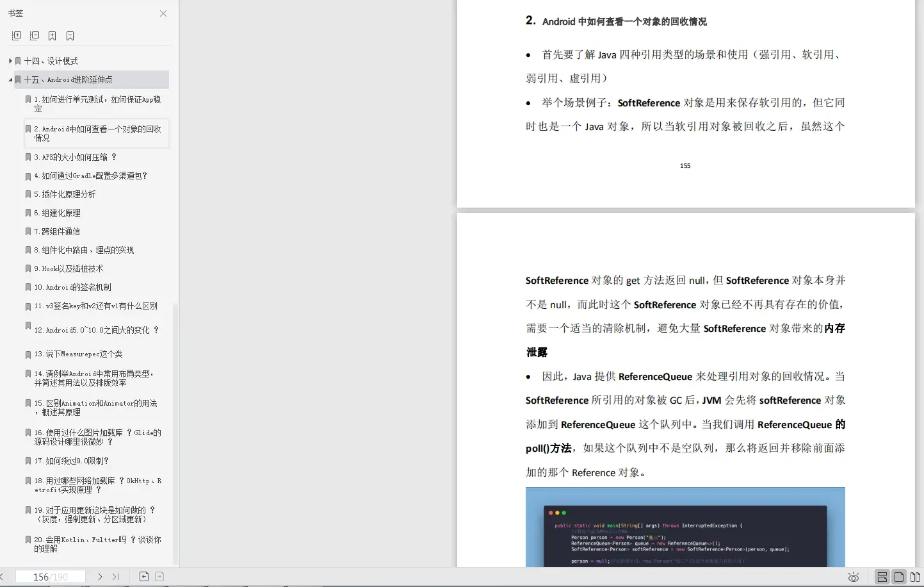Viewport: 924px width, 587px height.
Task: Open bookmark 19.对于应用更新这块是如何做的
Action: click(95, 515)
